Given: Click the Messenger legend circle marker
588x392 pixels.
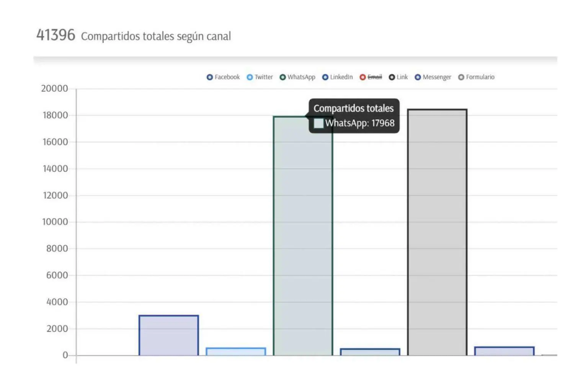Looking at the screenshot, I should coord(418,77).
